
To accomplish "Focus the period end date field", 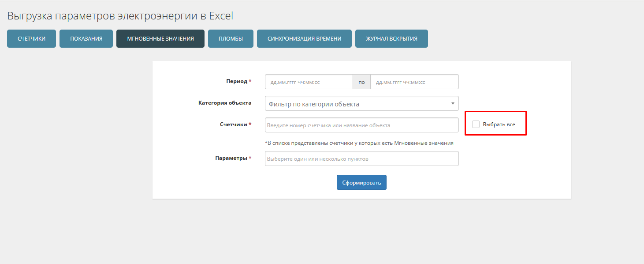I will (x=414, y=82).
